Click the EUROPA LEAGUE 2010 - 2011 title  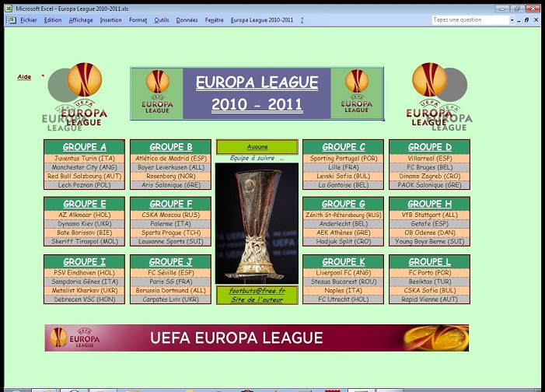[257, 93]
